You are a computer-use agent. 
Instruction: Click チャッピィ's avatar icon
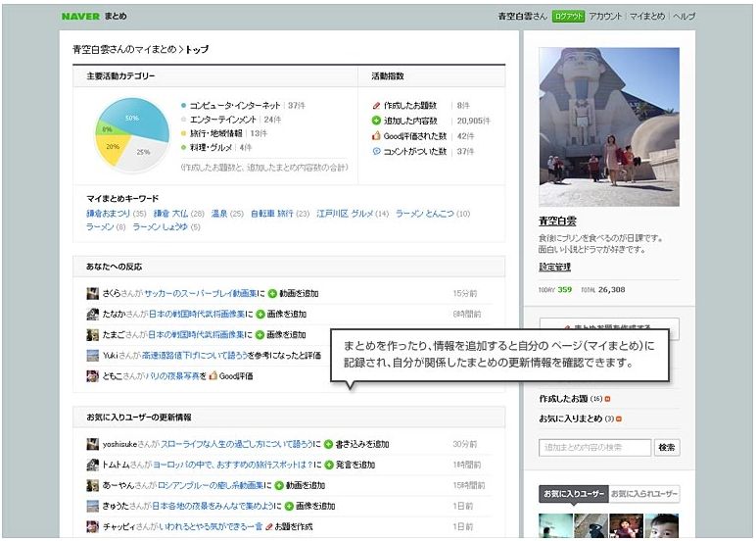[x=93, y=526]
